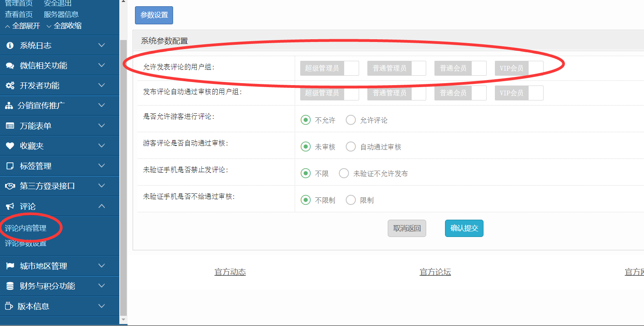Collapse the 评论 menu section chevron
This screenshot has height=326, width=644.
(x=102, y=206)
